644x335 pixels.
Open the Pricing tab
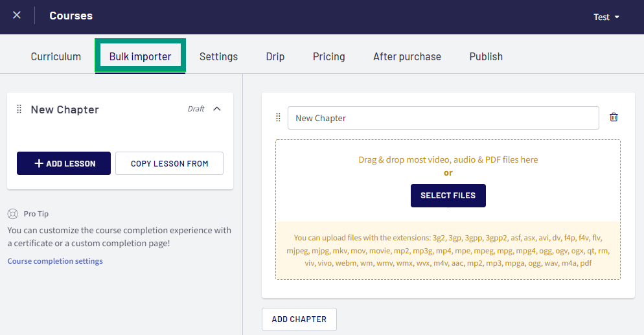pos(329,56)
